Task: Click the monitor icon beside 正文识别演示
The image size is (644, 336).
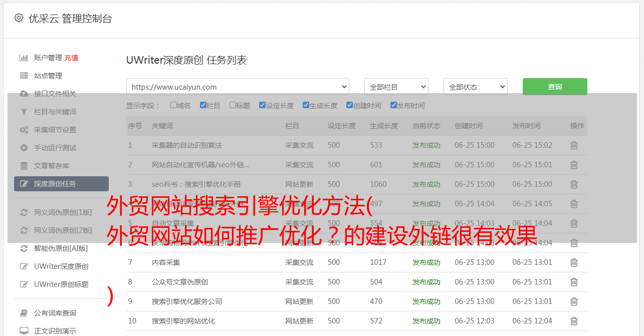Action: (24, 331)
